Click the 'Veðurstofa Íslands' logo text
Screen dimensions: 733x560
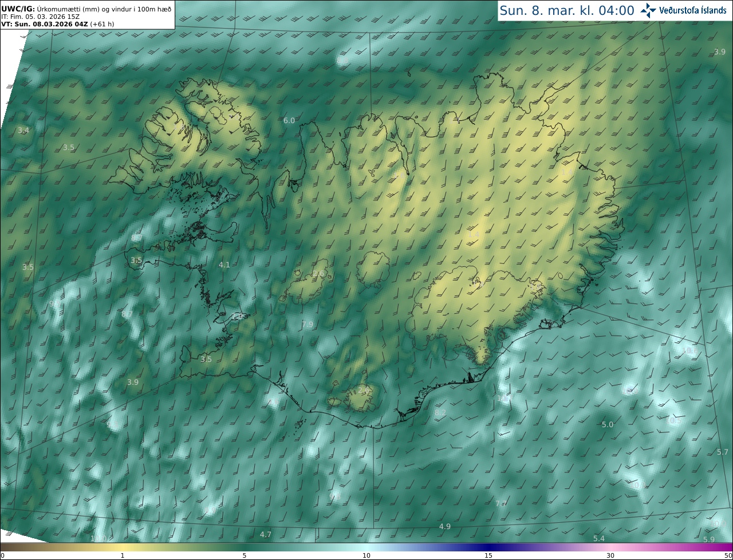point(693,10)
